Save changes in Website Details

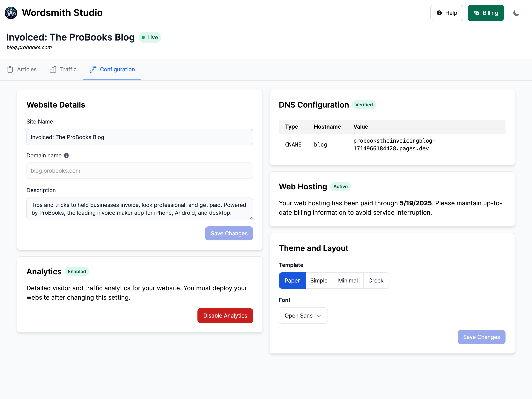point(229,233)
